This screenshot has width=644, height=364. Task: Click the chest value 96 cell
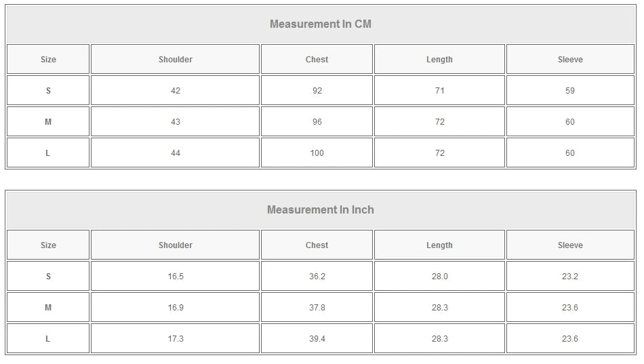click(317, 122)
